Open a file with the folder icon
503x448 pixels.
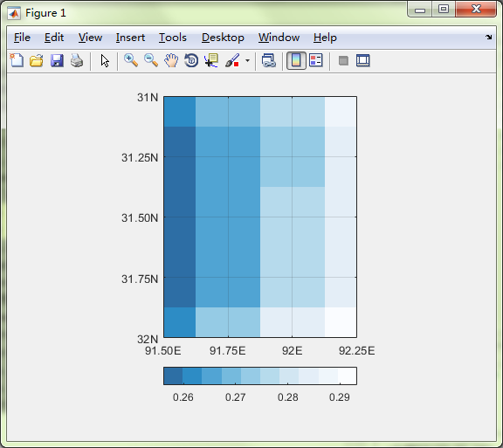(x=37, y=60)
